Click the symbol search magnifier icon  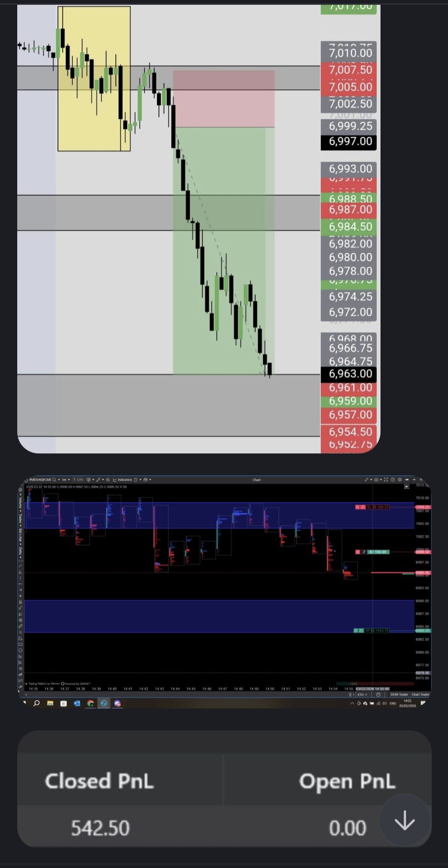[55, 480]
